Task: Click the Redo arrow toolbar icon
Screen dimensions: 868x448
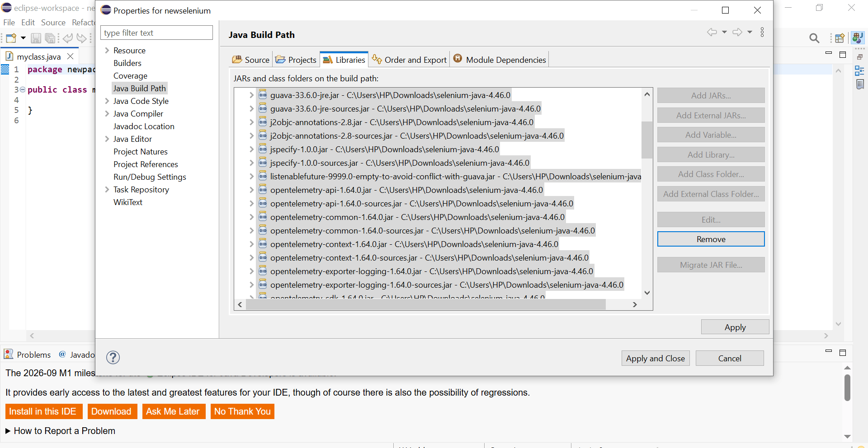Action: [x=81, y=38]
